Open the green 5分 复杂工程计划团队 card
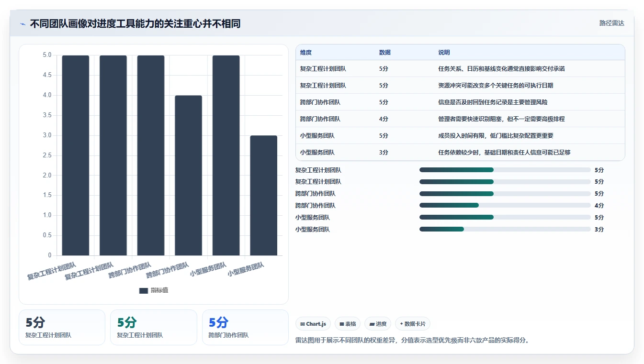The image size is (644, 364). click(154, 327)
